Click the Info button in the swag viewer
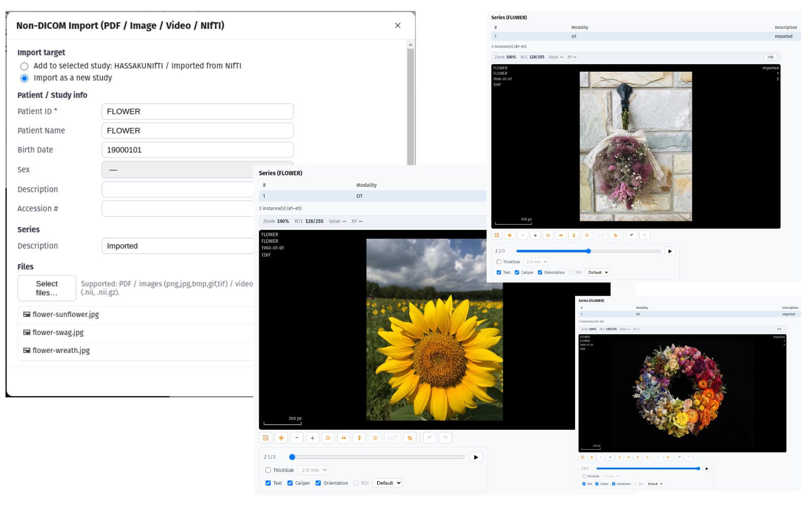 click(x=771, y=57)
